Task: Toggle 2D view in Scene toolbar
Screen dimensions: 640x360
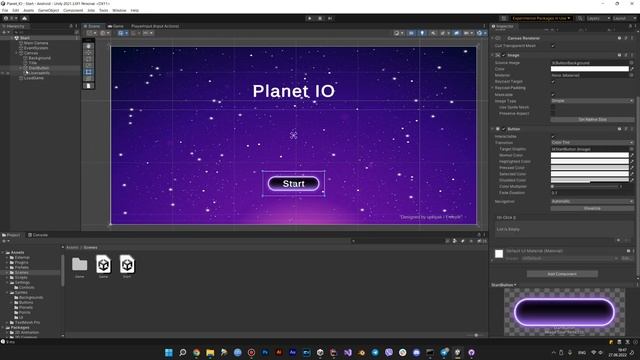Action: pyautogui.click(x=411, y=33)
